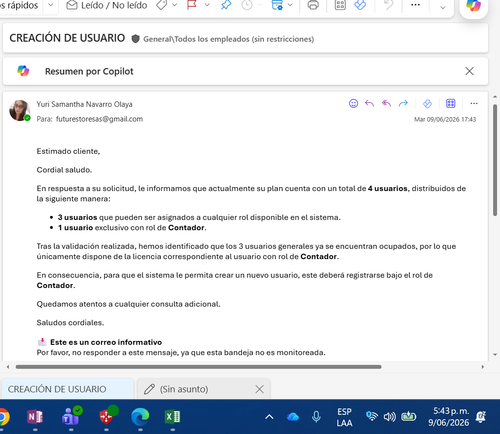Open the quick steps dropdown arrow
Screen dimensions: 500x434
[x=51, y=5]
